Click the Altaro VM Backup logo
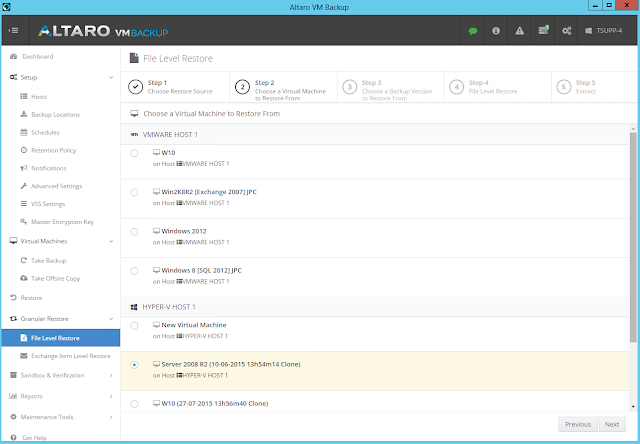 pyautogui.click(x=103, y=31)
